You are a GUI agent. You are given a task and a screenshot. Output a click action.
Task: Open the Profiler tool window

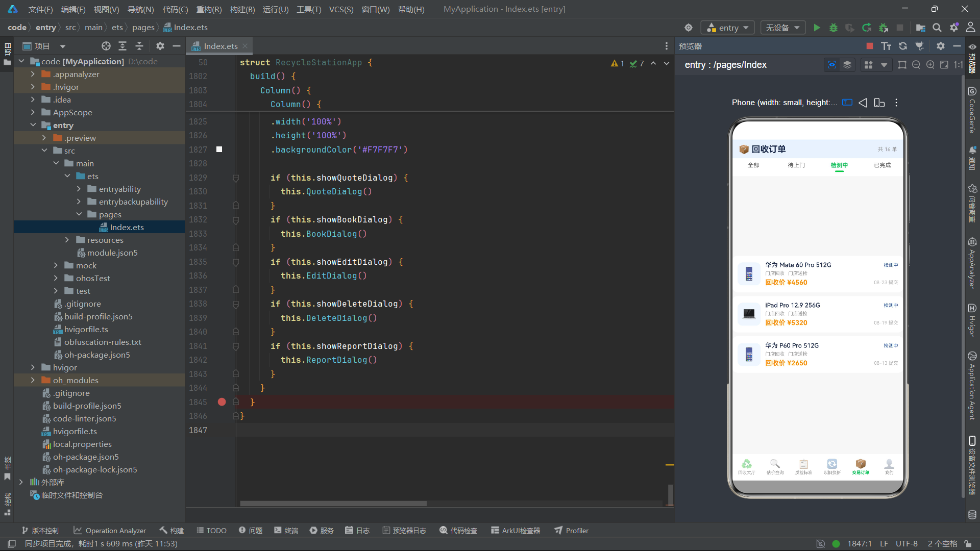pyautogui.click(x=572, y=531)
